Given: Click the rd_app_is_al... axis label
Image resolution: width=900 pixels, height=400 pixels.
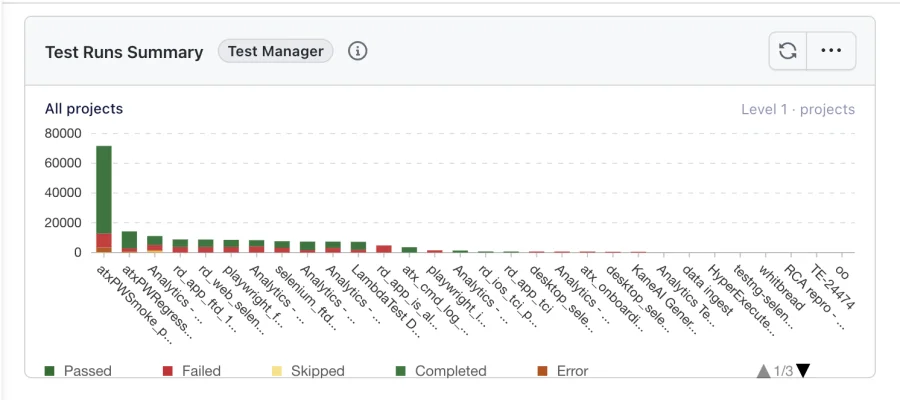Looking at the screenshot, I should (408, 296).
